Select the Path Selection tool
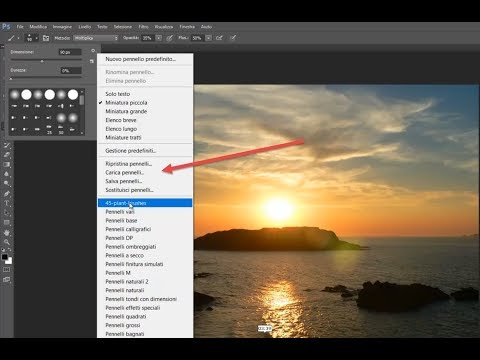The height and width of the screenshot is (360, 480). tap(7, 213)
